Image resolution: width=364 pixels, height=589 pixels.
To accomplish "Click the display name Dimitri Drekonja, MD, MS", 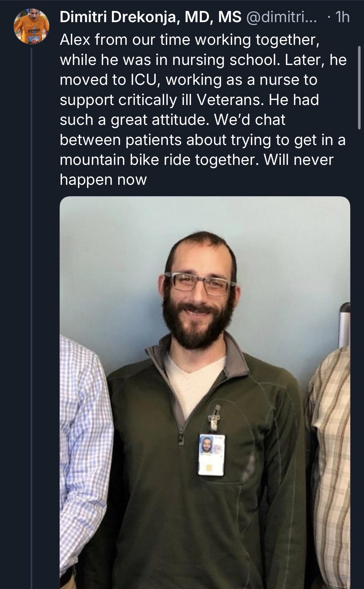I will [151, 18].
